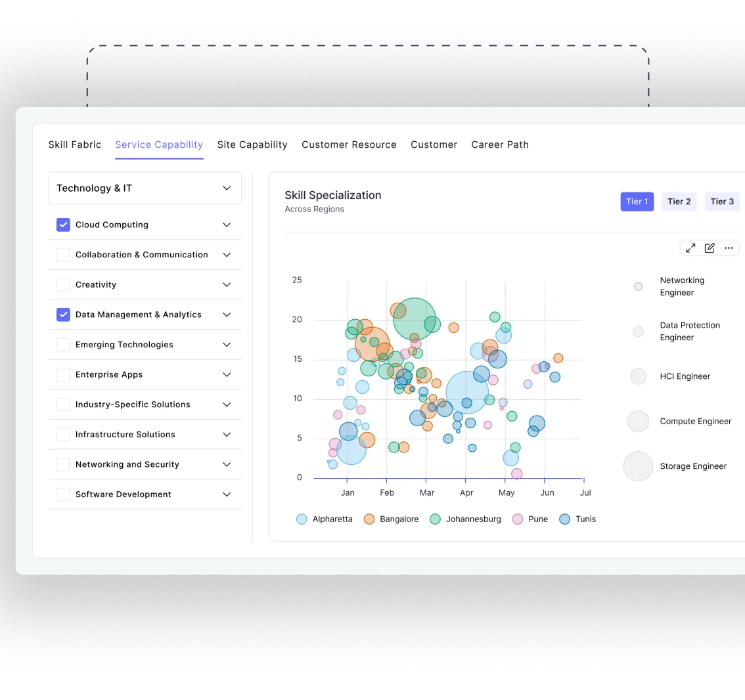Image resolution: width=745 pixels, height=700 pixels.
Task: Open the Technology & IT dropdown
Action: click(145, 188)
